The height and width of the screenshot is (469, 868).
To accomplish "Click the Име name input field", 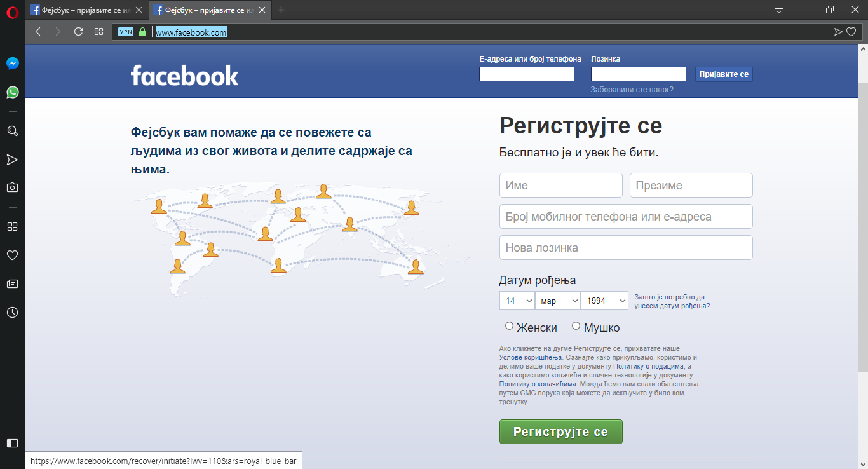I will [x=560, y=185].
